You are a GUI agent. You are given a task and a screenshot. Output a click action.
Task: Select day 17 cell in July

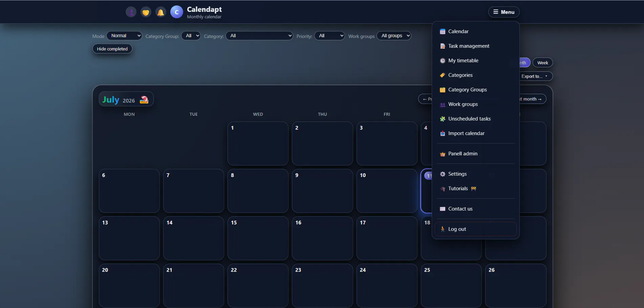(x=387, y=238)
